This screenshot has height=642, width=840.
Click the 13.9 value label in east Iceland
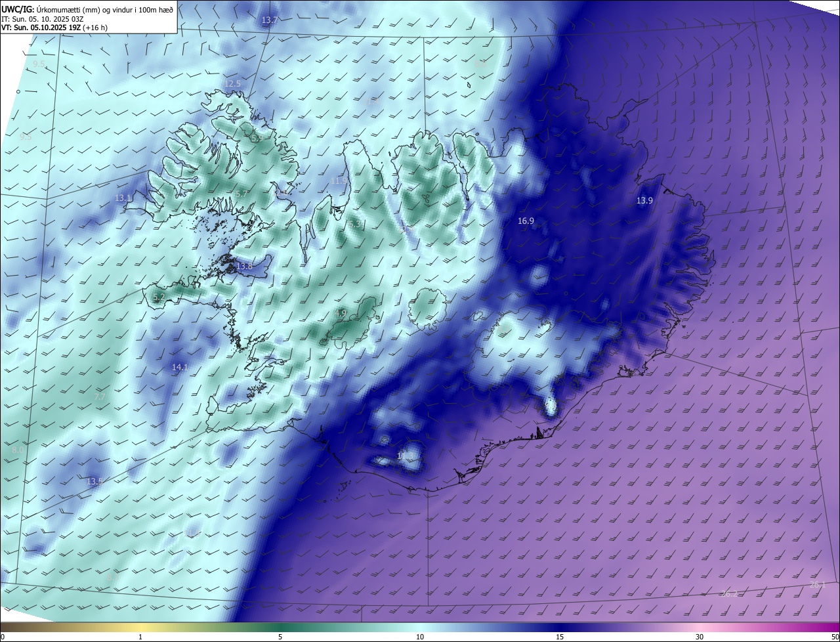pyautogui.click(x=644, y=200)
